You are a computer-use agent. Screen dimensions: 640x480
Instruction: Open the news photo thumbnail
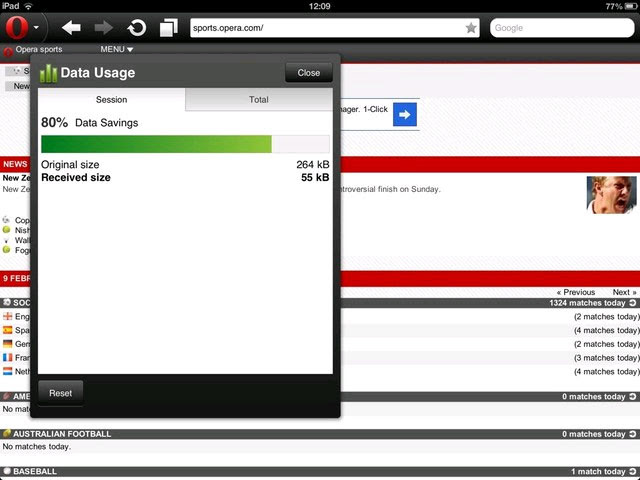(x=611, y=195)
